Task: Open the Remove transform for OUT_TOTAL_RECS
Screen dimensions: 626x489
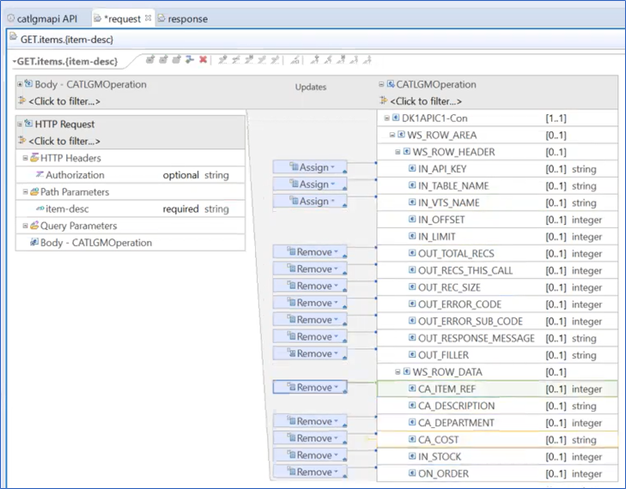Action: (310, 252)
